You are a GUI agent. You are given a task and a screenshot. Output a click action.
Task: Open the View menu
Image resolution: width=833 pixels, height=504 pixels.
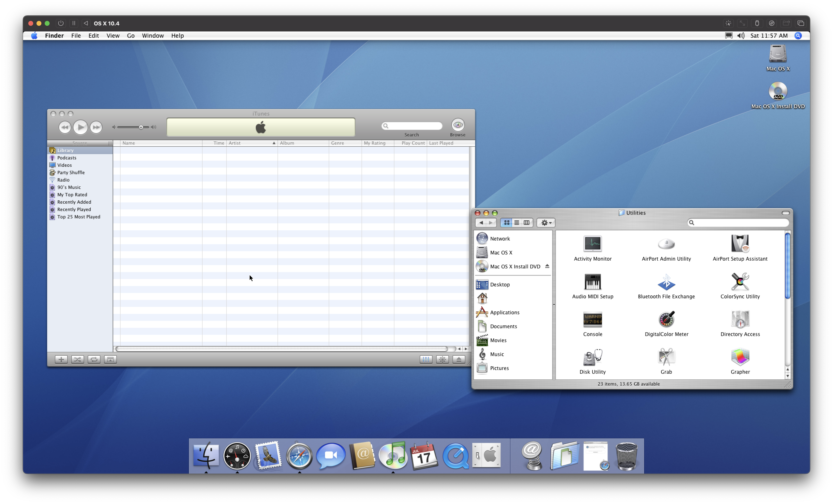point(113,35)
